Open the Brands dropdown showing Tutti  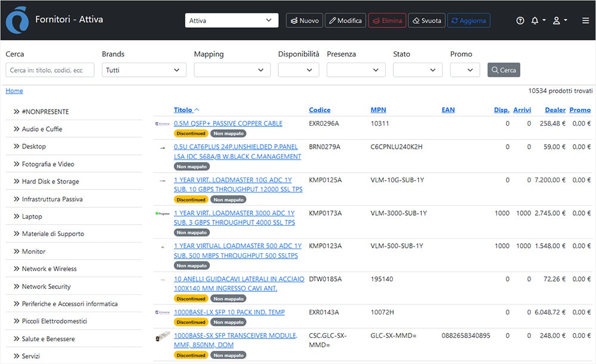(144, 70)
